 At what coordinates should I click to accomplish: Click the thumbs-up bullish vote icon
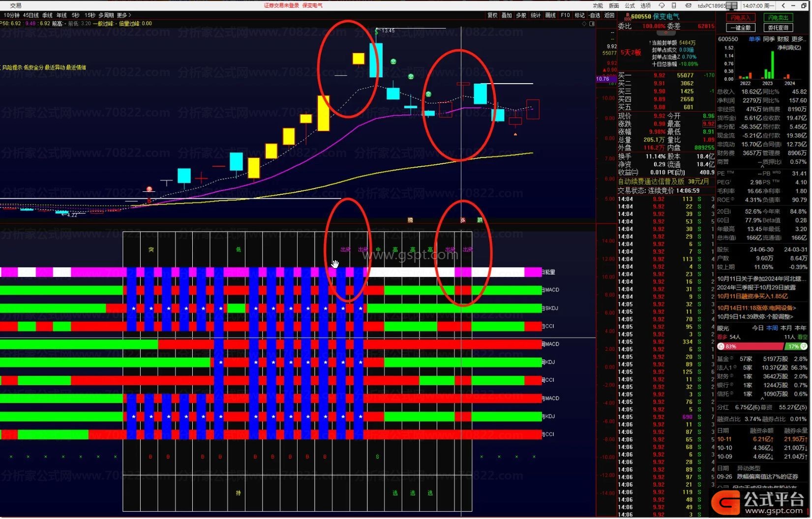(721, 346)
